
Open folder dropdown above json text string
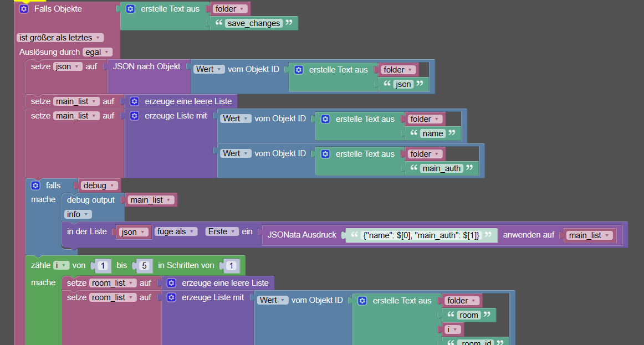click(398, 70)
